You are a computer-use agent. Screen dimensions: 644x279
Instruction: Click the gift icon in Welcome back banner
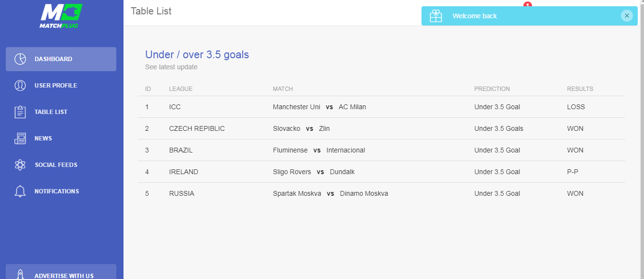tap(436, 16)
